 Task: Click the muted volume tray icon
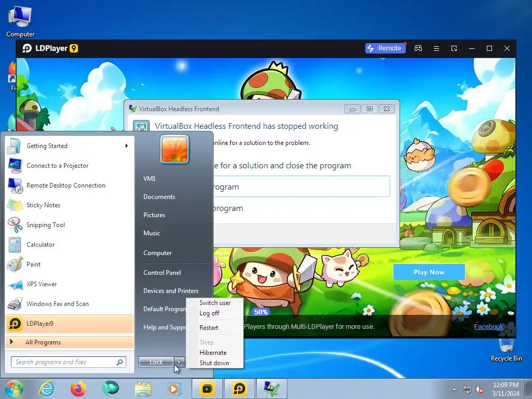tap(480, 390)
